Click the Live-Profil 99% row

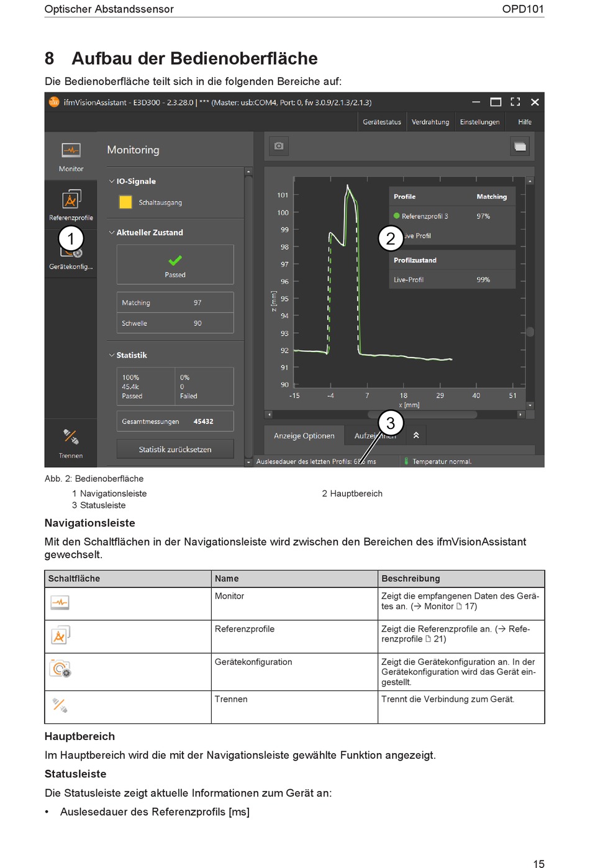(452, 279)
